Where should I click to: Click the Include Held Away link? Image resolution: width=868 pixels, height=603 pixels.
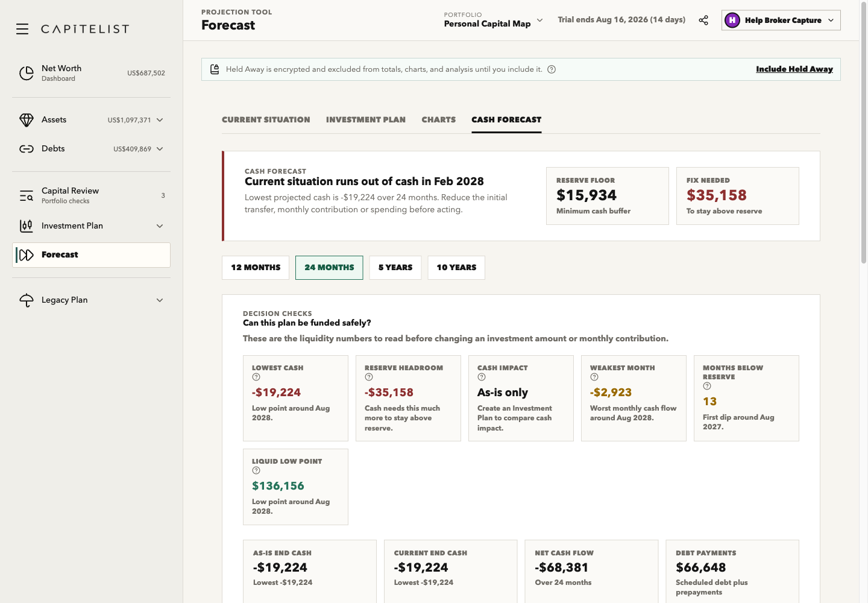794,69
